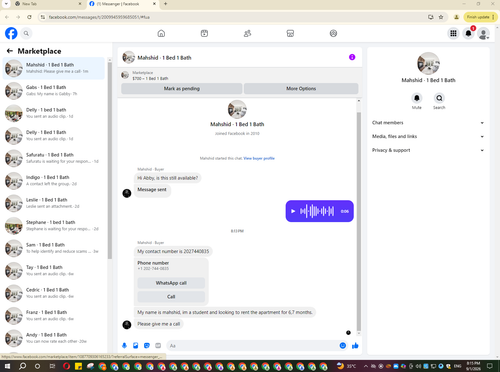The width and height of the screenshot is (500, 372).
Task: Open the $700 - 1 Bed 1 Bath listing
Action: [x=150, y=78]
